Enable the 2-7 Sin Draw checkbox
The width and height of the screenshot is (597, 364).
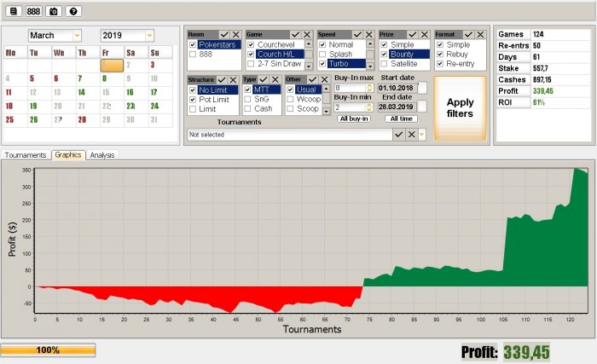[x=251, y=64]
